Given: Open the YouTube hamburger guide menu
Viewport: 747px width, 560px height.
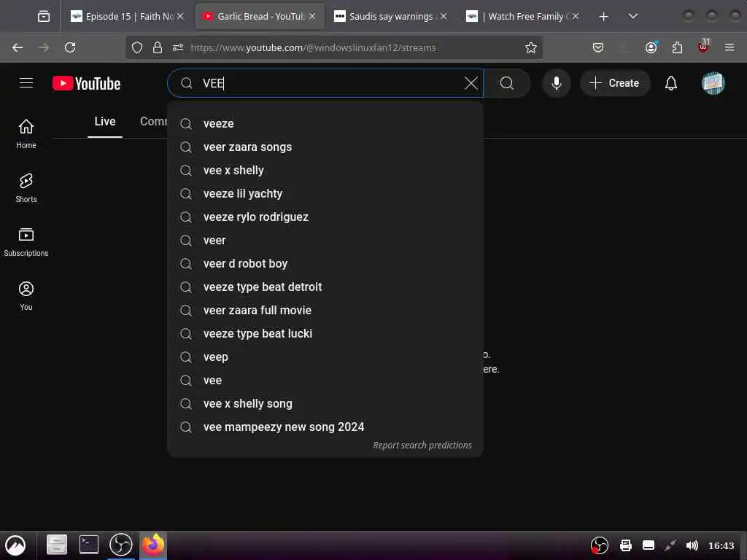Looking at the screenshot, I should [26, 83].
